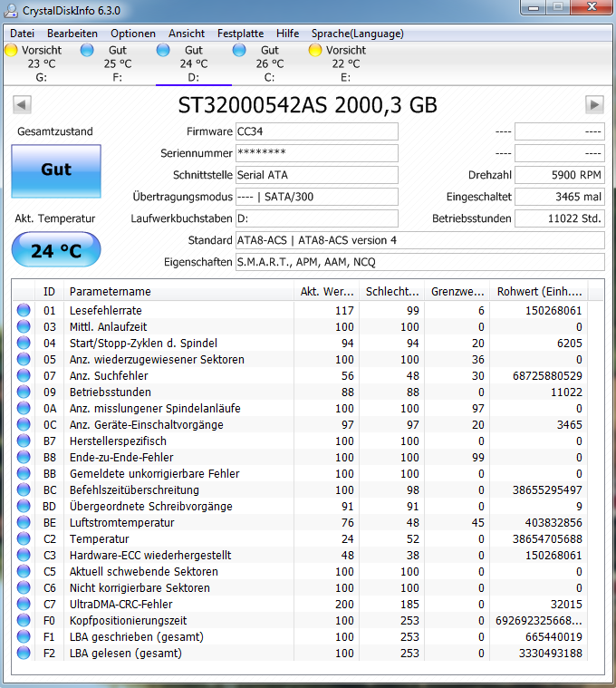Viewport: 616px width, 688px height.
Task: Open the Datei menu
Action: point(22,34)
